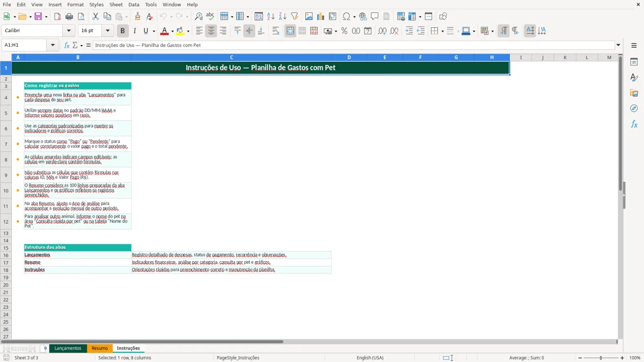This screenshot has height=362, width=644.
Task: Expand the Name Box dropdown
Action: pyautogui.click(x=53, y=46)
